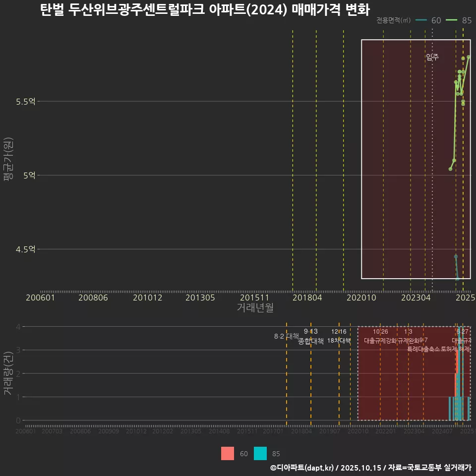Click the teal 85 legend swatch
The width and height of the screenshot is (476, 476).
(260, 454)
